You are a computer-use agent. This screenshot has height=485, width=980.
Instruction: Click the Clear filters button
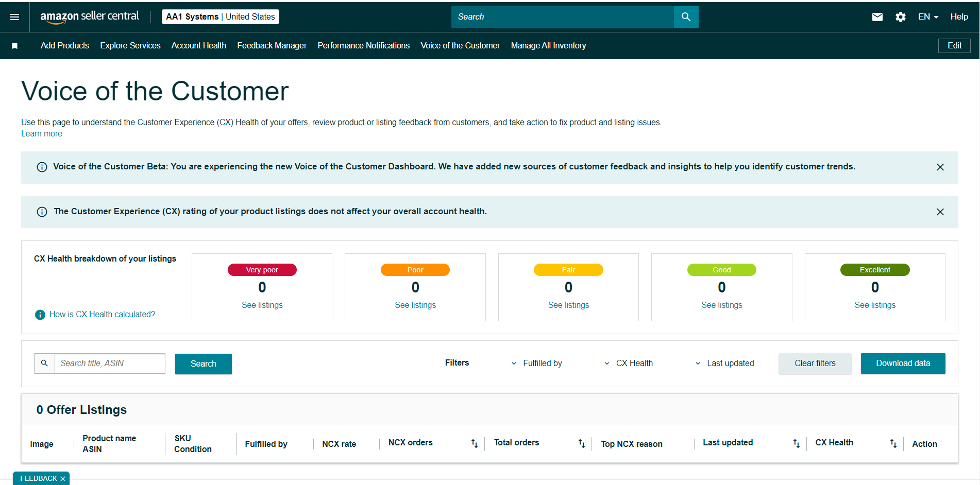pyautogui.click(x=815, y=363)
